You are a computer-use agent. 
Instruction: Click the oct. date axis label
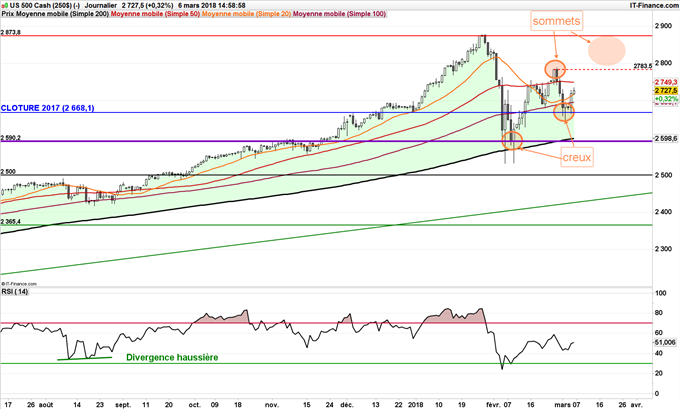[195, 405]
